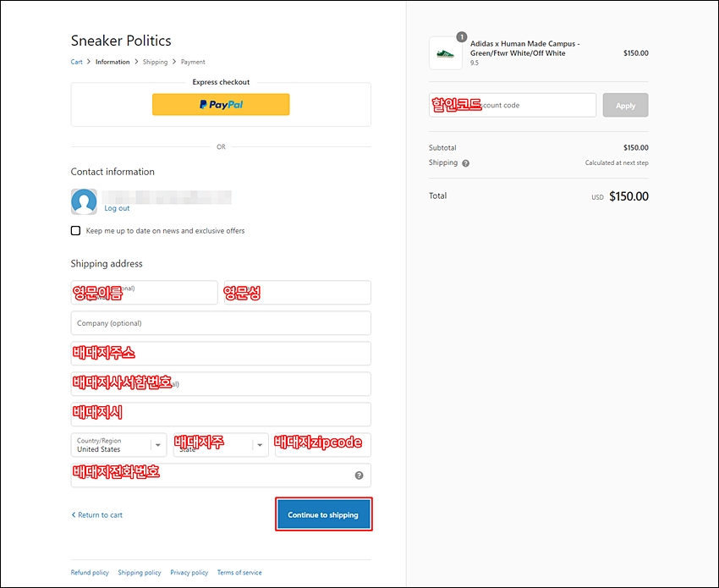Log out of the account
This screenshot has height=588, width=719.
click(117, 208)
